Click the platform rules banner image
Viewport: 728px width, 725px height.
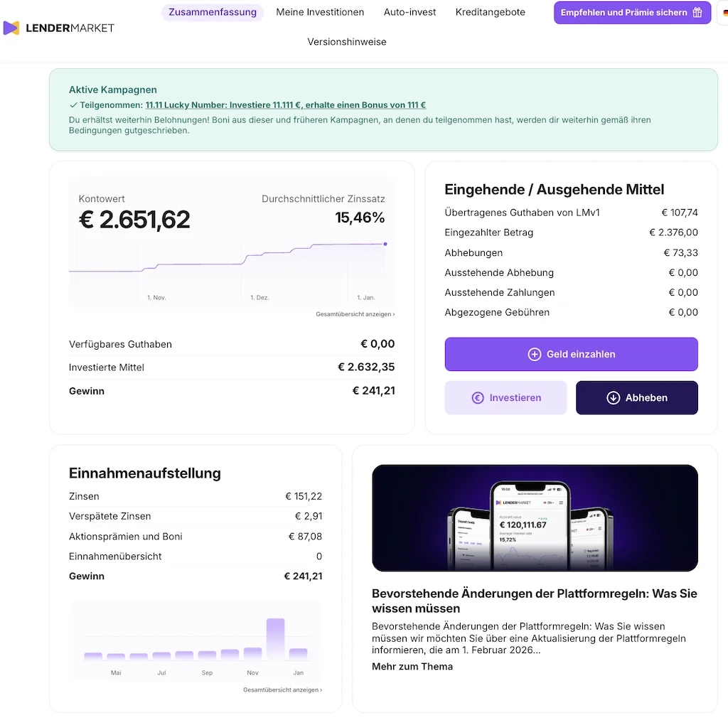click(535, 517)
